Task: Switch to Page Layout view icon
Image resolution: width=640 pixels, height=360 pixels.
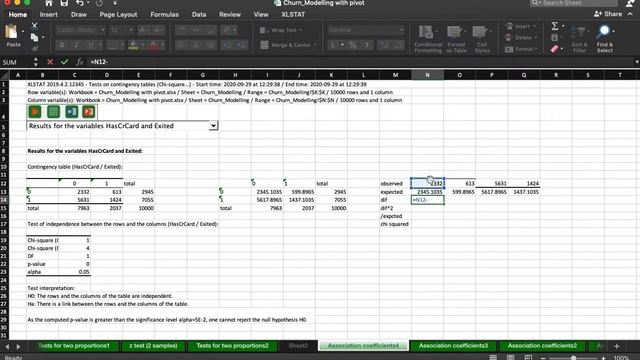Action: [511, 358]
